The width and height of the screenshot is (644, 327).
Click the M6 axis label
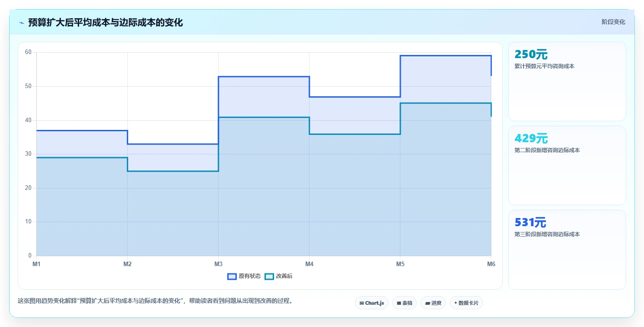coord(491,264)
